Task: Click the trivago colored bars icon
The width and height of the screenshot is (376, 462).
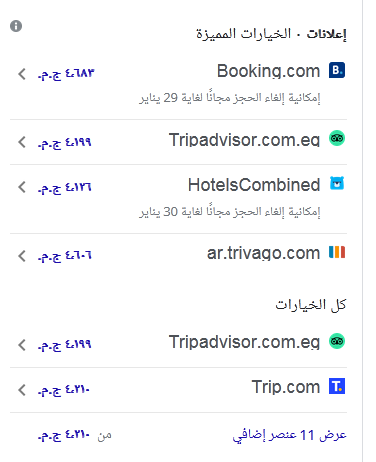Action: click(x=337, y=252)
